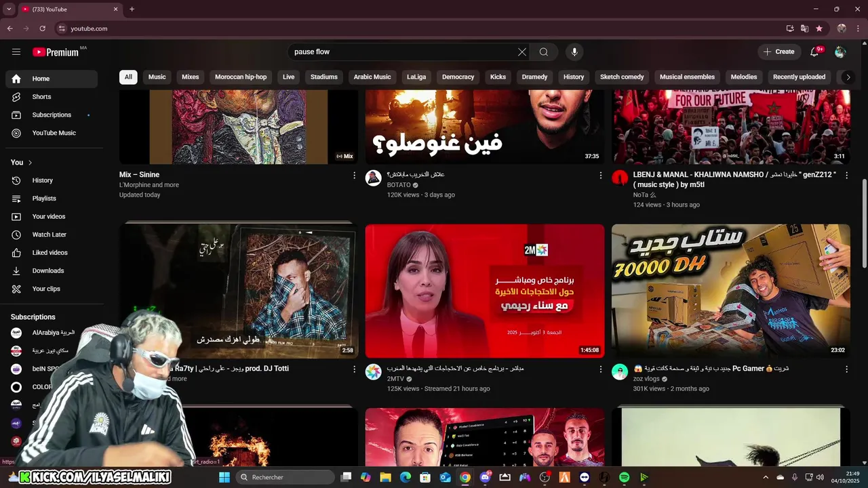Open the account avatar menu
The height and width of the screenshot is (488, 868).
pyautogui.click(x=840, y=52)
